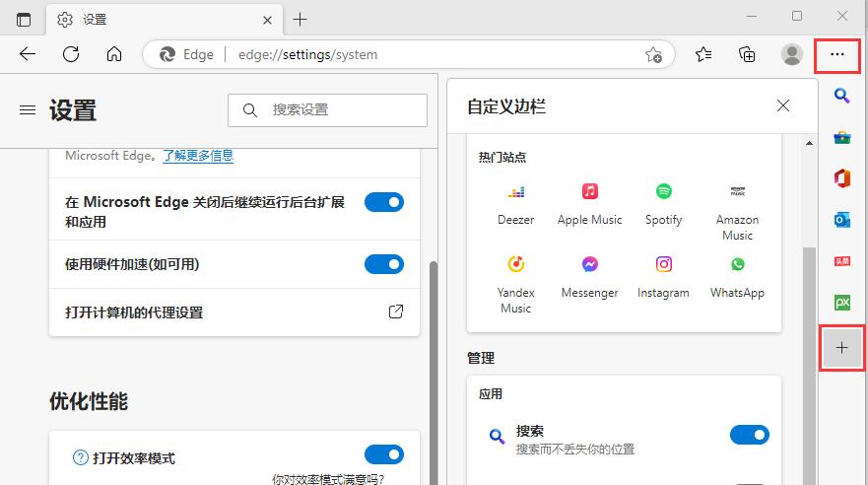Add WhatsApp to the sidebar
This screenshot has width=868, height=485.
(737, 277)
